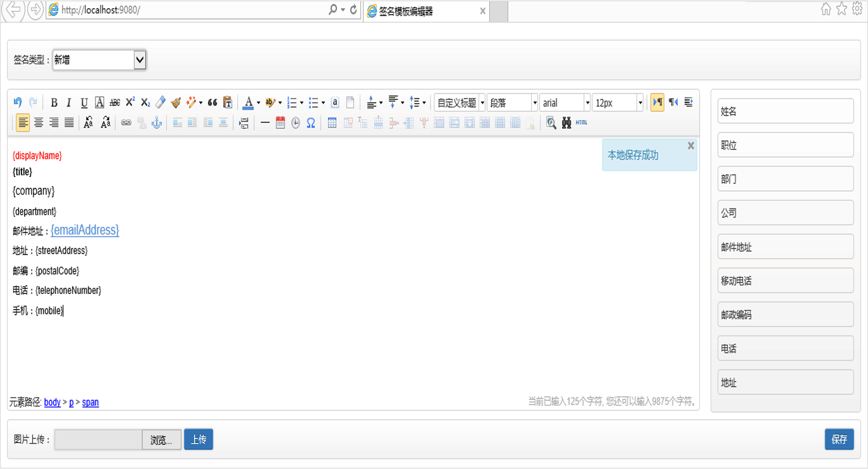868x469 pixels.
Task: Insert the 姓名 field from side panel
Action: pyautogui.click(x=785, y=111)
